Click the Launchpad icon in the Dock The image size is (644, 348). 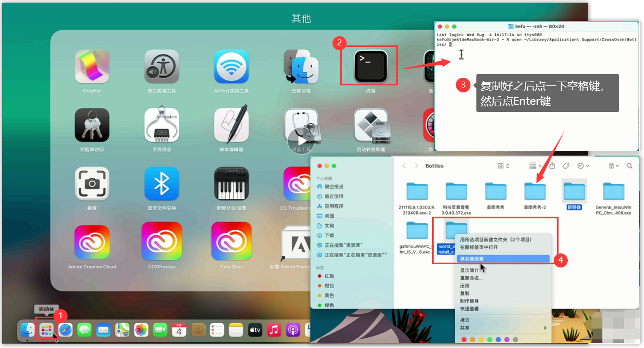click(47, 329)
